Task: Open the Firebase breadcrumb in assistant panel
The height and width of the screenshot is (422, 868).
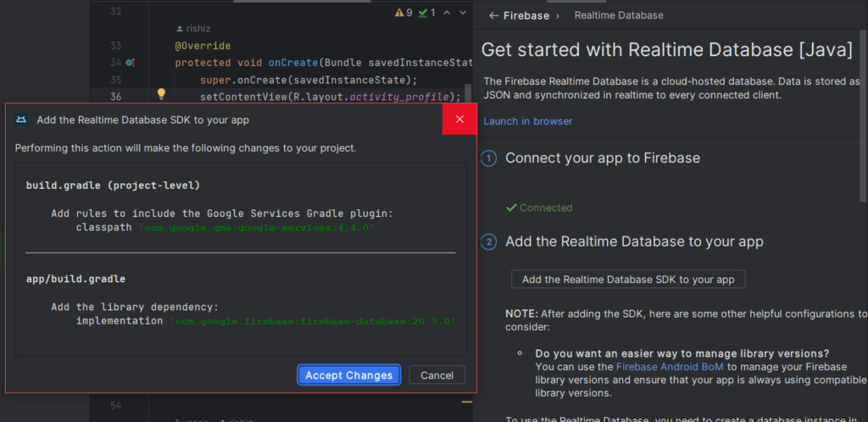Action: coord(526,15)
